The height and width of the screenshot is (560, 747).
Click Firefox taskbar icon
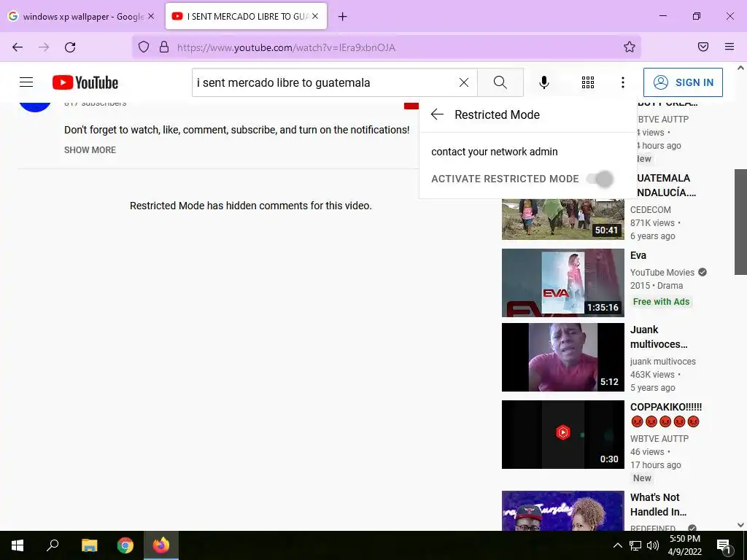[x=161, y=545]
